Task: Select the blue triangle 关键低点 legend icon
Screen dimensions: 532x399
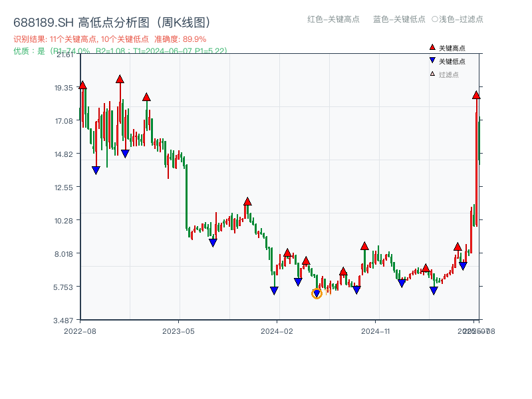Action: point(432,61)
